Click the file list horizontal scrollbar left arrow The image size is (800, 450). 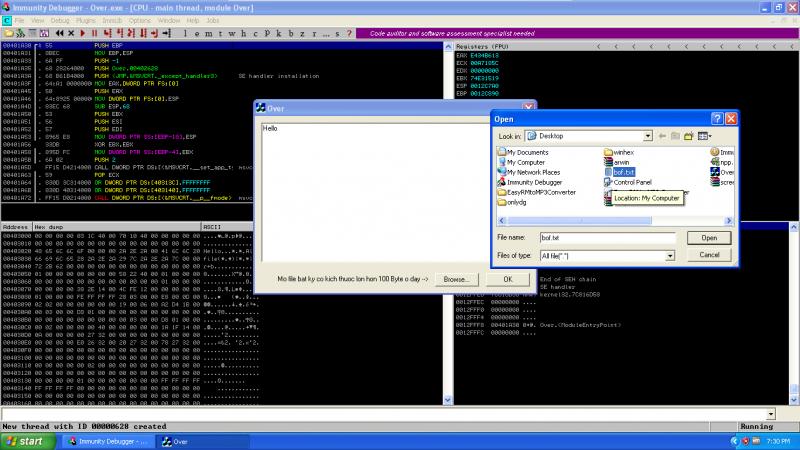coord(502,221)
